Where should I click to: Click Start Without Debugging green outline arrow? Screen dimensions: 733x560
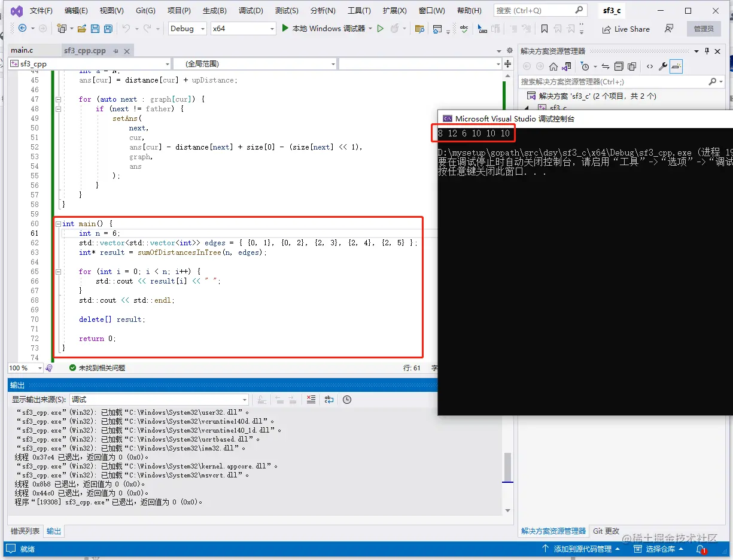pyautogui.click(x=380, y=28)
